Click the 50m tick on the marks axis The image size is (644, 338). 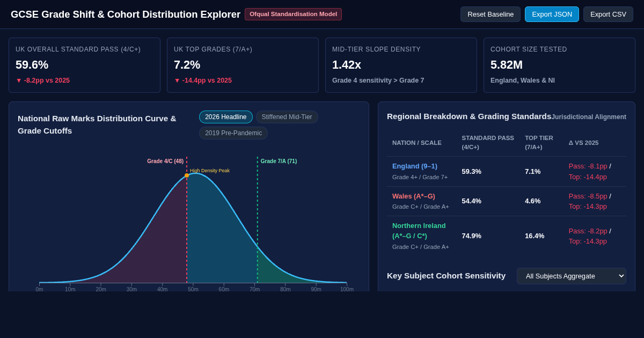pos(193,289)
